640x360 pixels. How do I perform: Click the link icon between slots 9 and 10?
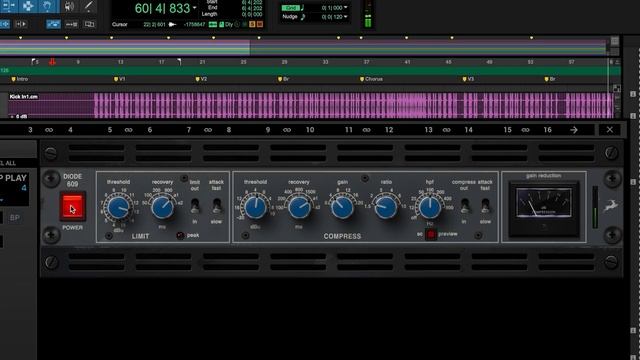pyautogui.click(x=287, y=130)
